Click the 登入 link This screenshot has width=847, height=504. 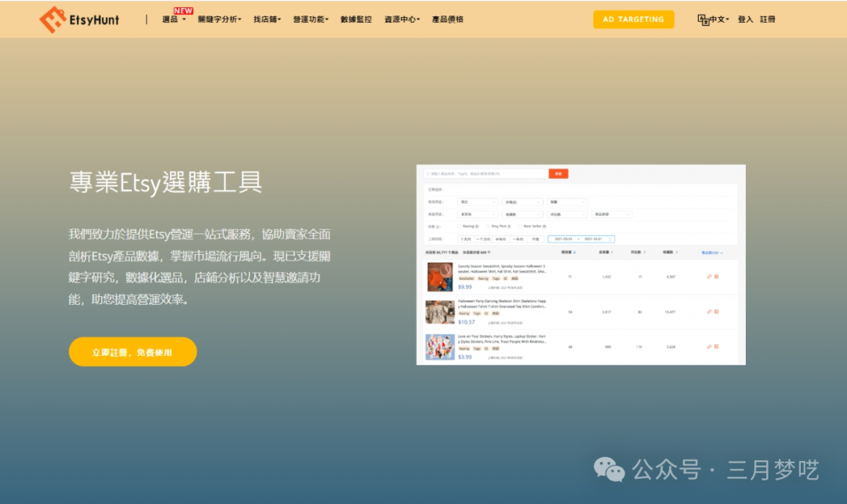pyautogui.click(x=745, y=20)
